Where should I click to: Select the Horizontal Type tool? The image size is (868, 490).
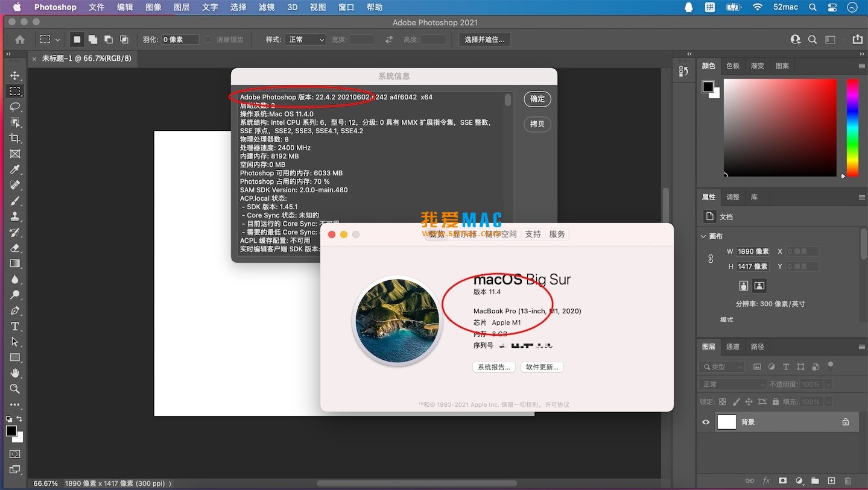coord(15,326)
